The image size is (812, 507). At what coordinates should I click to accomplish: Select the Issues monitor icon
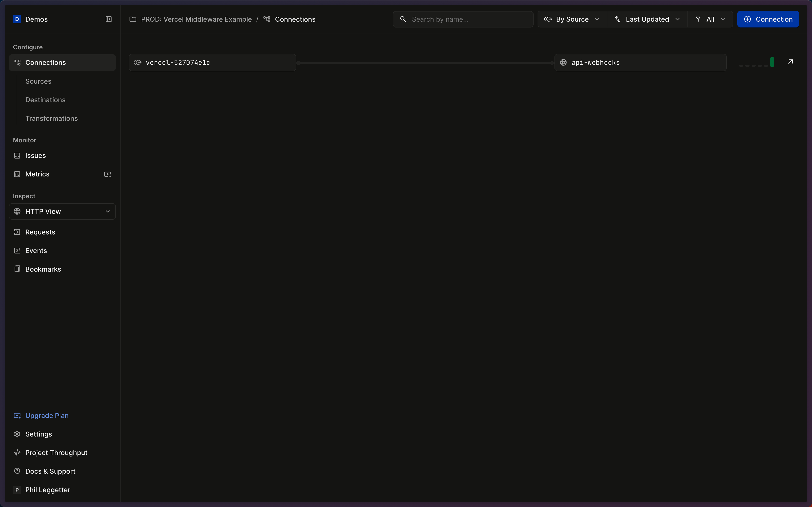point(17,155)
